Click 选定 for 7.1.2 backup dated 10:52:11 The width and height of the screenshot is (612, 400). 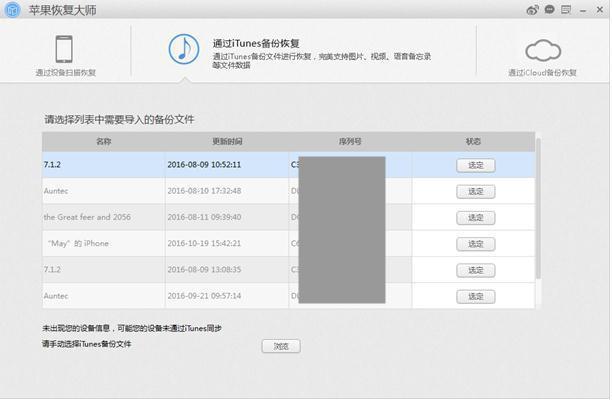tap(476, 165)
